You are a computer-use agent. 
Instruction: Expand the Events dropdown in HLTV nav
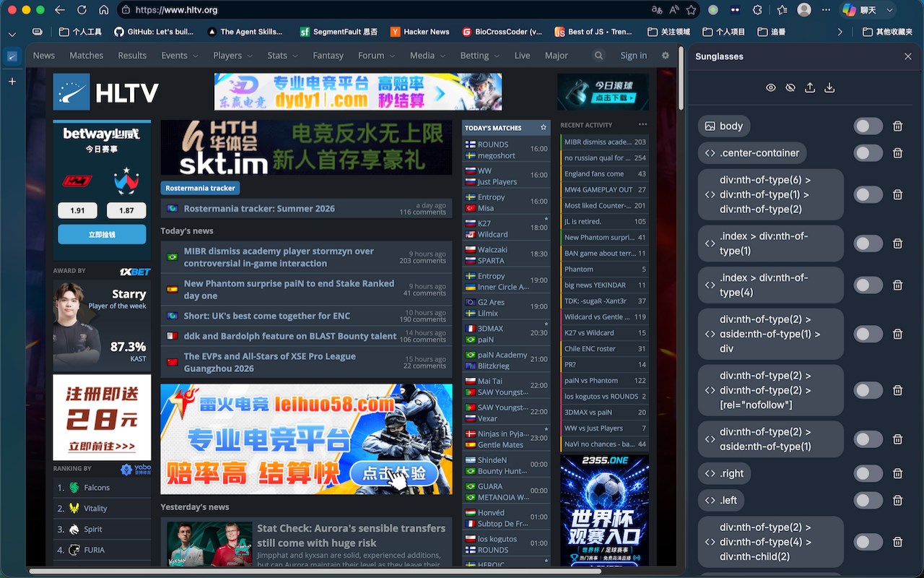pos(180,56)
